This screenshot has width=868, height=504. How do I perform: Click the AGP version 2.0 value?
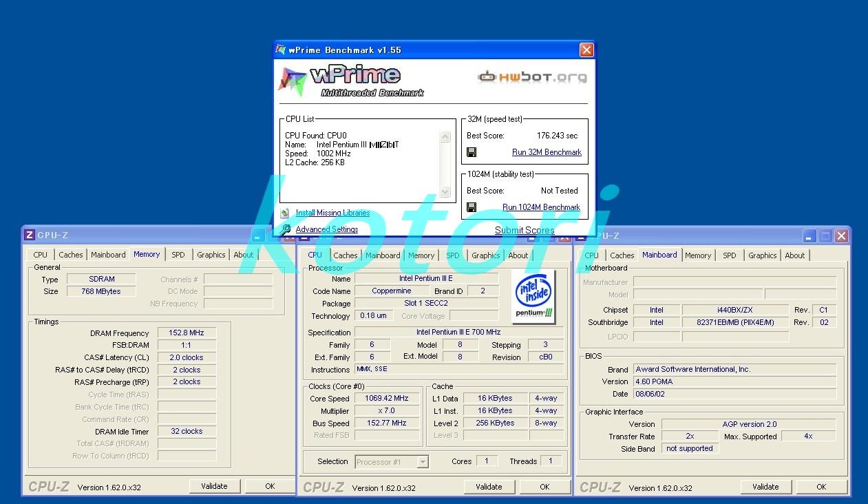[749, 424]
